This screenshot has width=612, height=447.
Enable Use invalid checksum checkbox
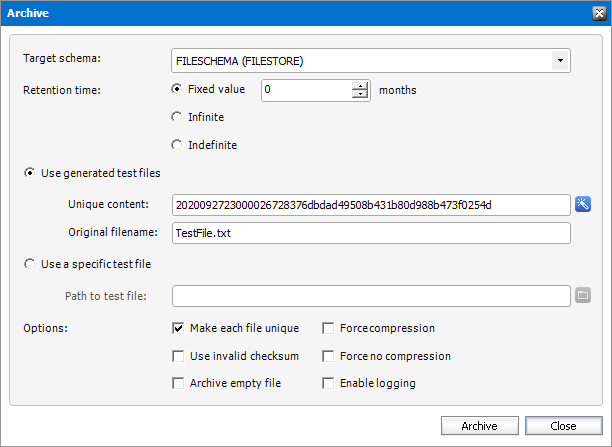[178, 356]
